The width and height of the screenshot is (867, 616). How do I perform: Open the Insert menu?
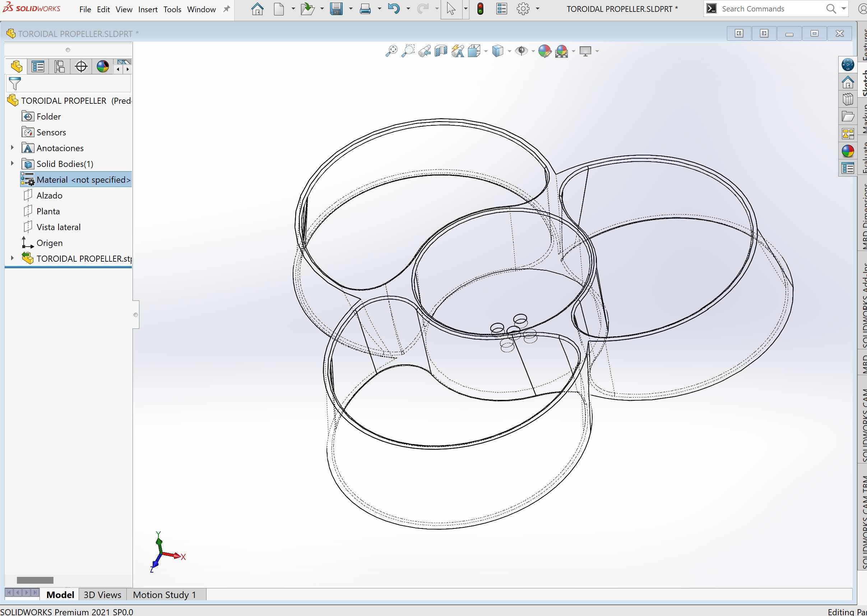148,9
